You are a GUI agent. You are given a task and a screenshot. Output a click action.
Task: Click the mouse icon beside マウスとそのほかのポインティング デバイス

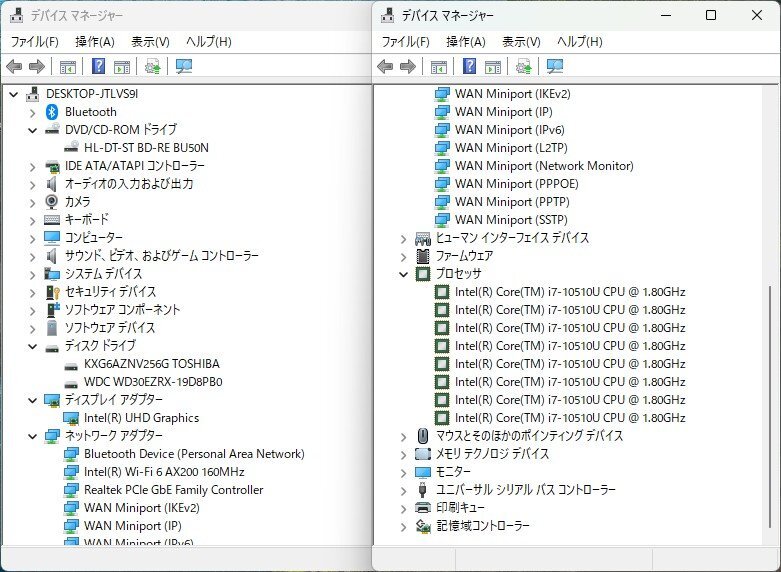tap(423, 436)
